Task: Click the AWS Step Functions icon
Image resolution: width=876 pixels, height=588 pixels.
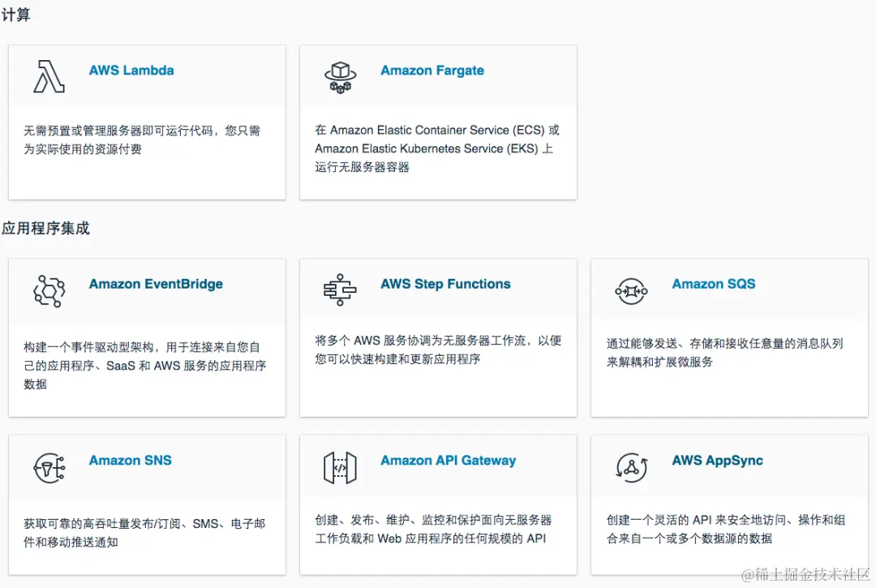Action: [340, 290]
